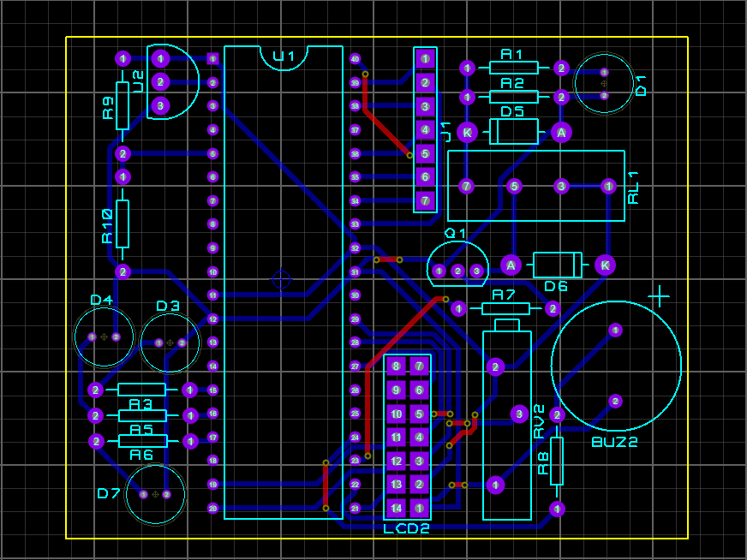The height and width of the screenshot is (560, 747).
Task: Click the D3 LED label
Action: pos(168,306)
